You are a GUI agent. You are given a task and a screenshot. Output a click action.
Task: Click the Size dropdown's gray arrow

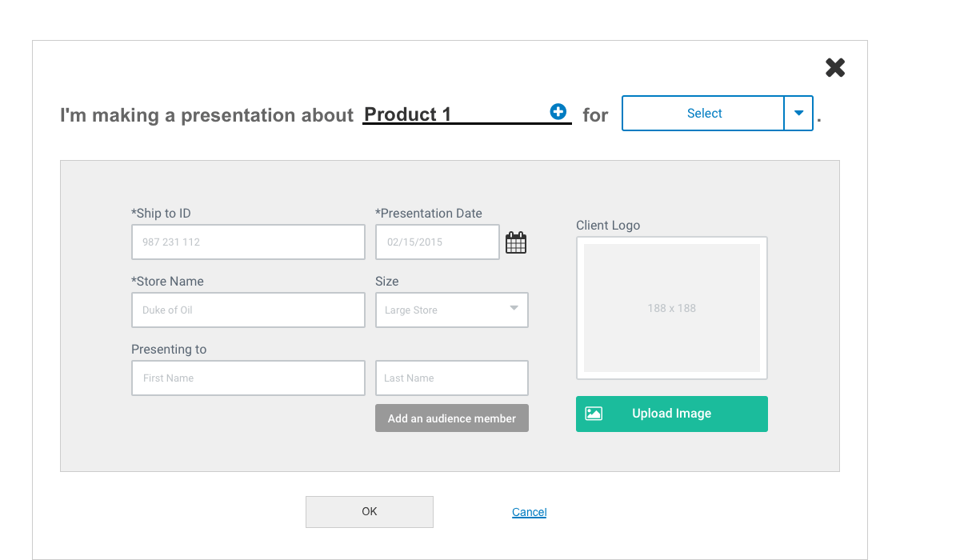514,309
